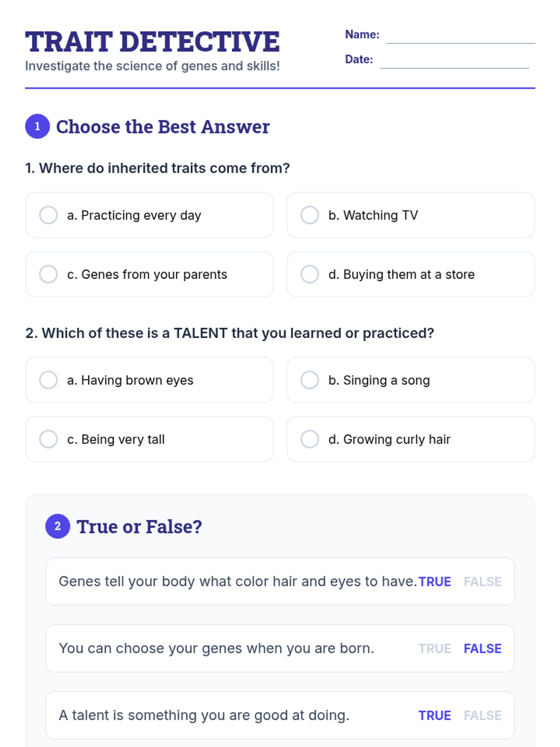Mark TRUE for genes color statement

434,582
